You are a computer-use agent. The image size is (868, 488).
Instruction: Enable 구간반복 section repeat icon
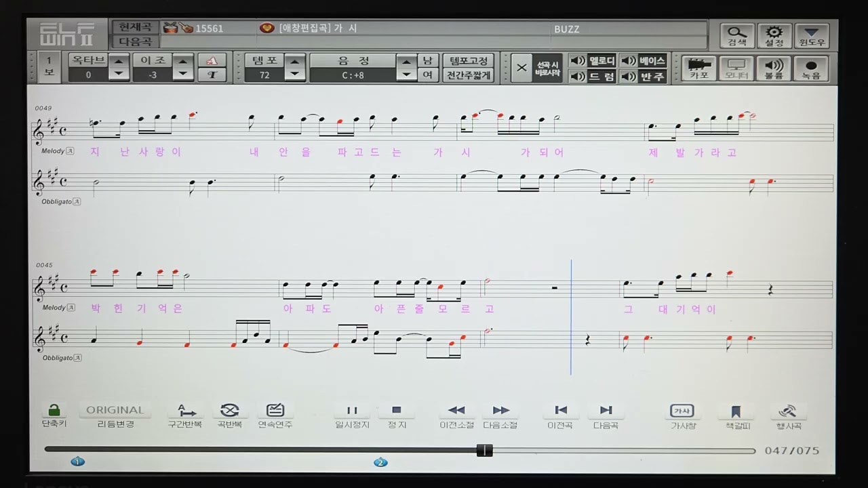click(185, 410)
